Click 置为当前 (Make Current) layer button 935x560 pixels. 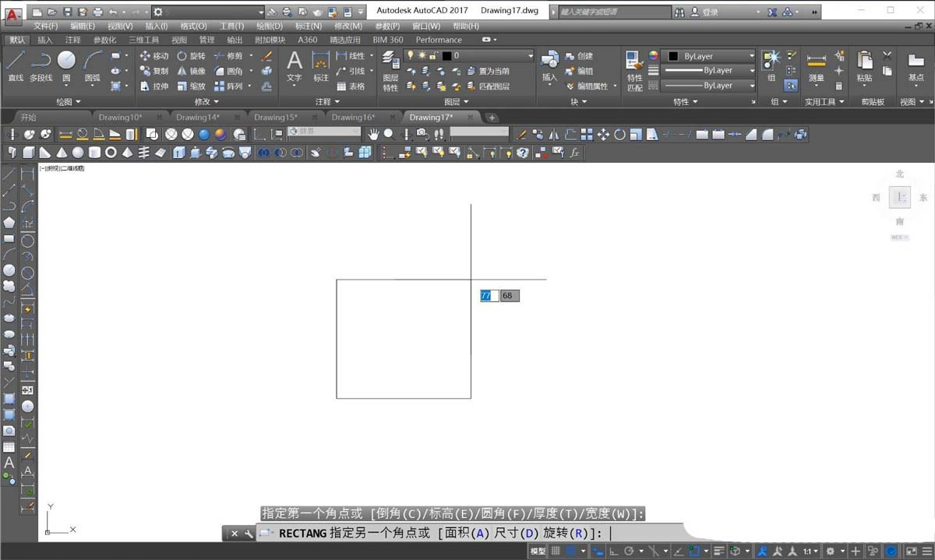point(489,71)
